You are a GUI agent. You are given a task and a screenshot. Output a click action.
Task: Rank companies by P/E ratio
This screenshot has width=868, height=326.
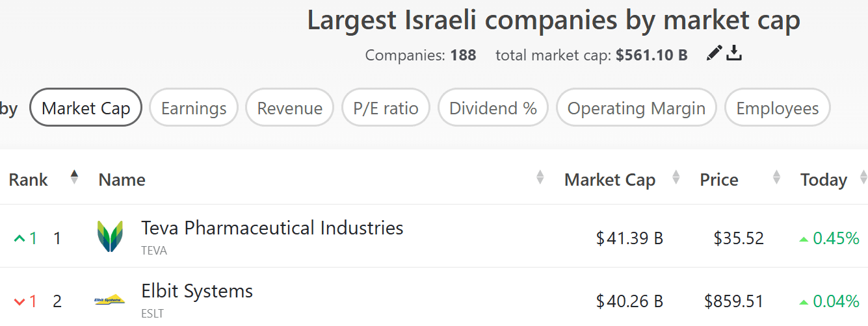386,108
